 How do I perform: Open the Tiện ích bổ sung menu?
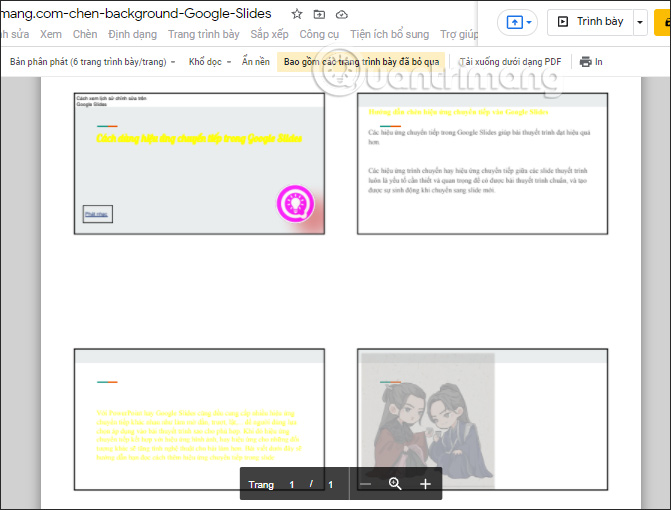coord(389,34)
